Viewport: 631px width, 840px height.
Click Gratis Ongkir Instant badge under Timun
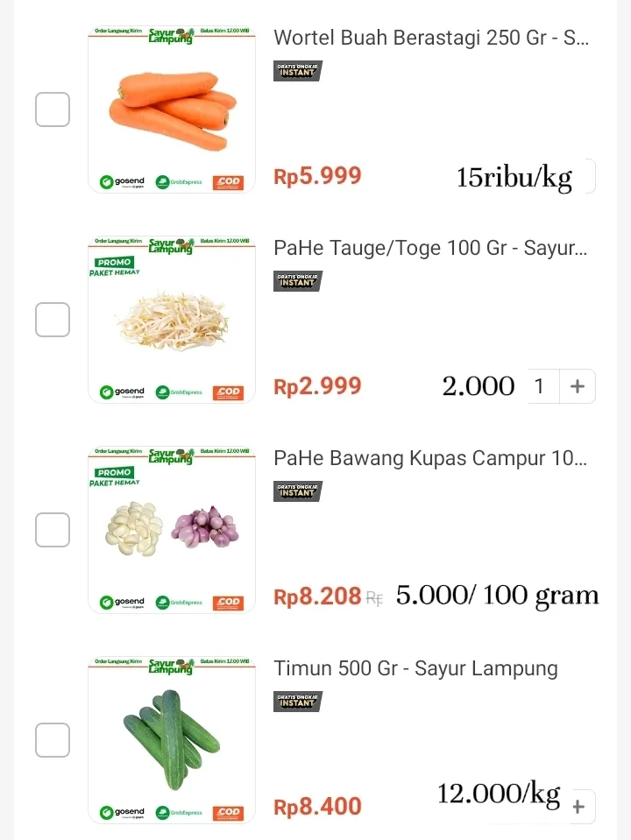click(x=298, y=702)
